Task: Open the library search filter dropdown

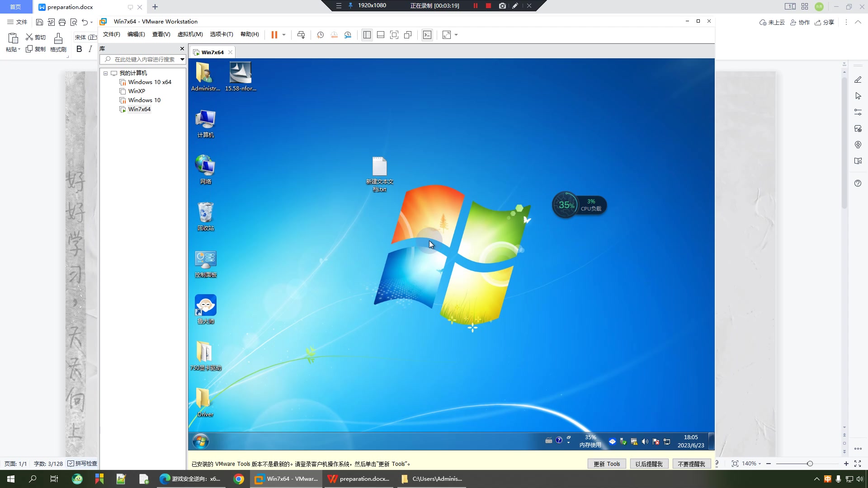Action: [182, 59]
